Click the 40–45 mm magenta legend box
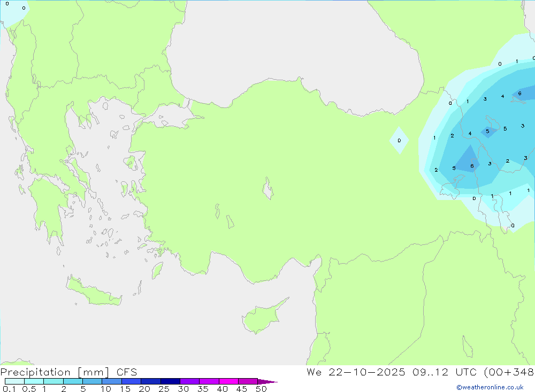 (x=228, y=381)
